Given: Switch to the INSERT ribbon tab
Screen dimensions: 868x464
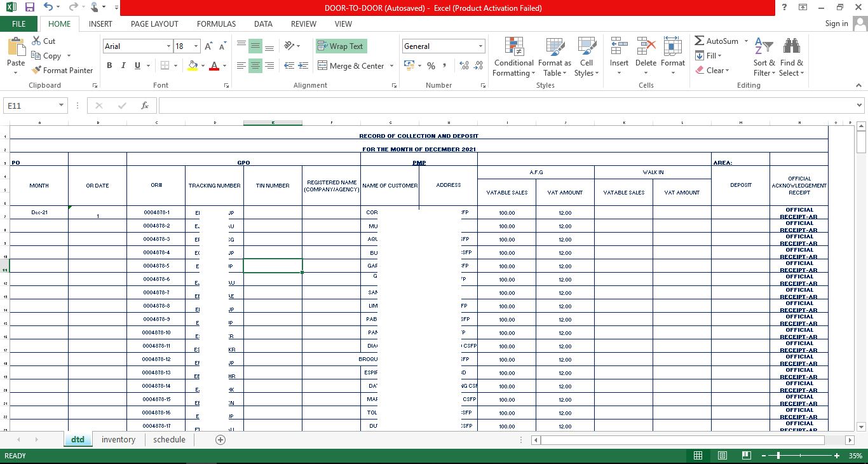Looking at the screenshot, I should pyautogui.click(x=100, y=24).
